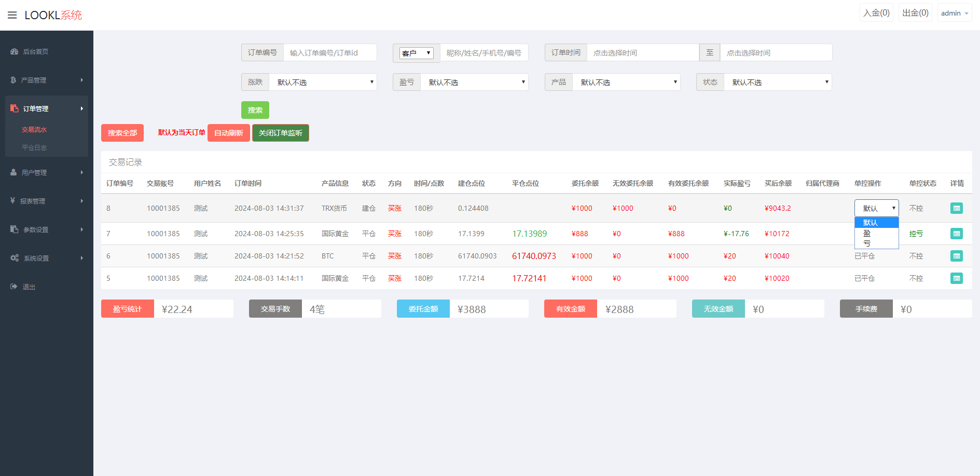This screenshot has height=476, width=980.
Task: Click the 订单编号 input field
Action: (330, 52)
